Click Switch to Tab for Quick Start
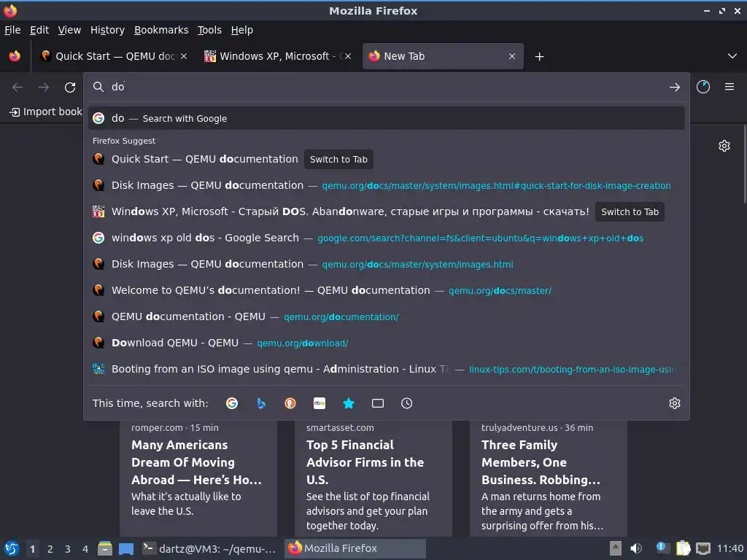Screen dimensions: 747x560 [x=338, y=160]
